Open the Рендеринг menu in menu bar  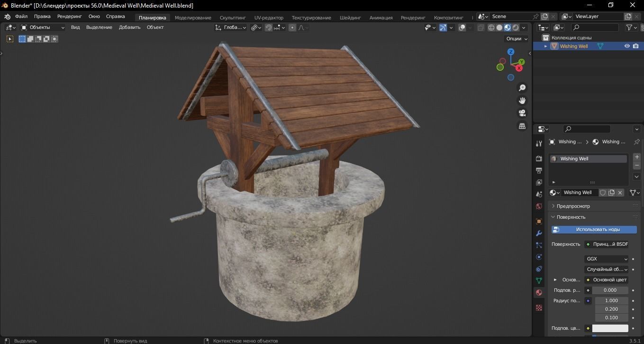(69, 16)
